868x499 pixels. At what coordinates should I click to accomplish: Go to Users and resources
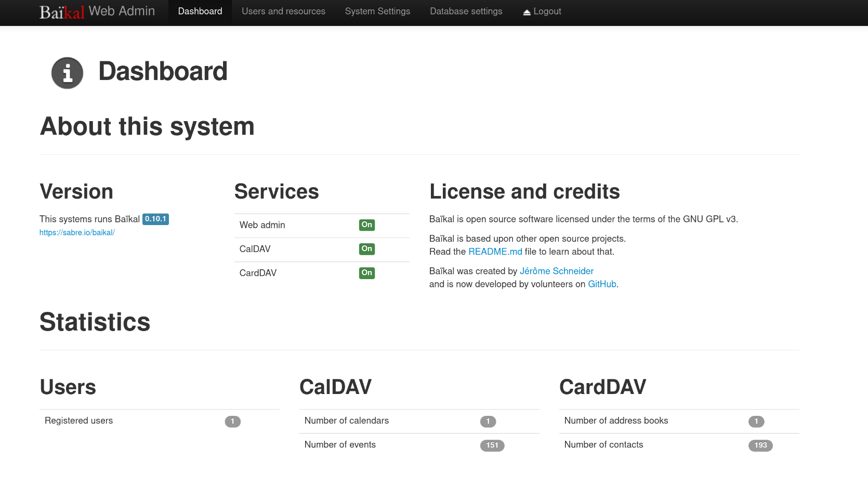pyautogui.click(x=283, y=11)
